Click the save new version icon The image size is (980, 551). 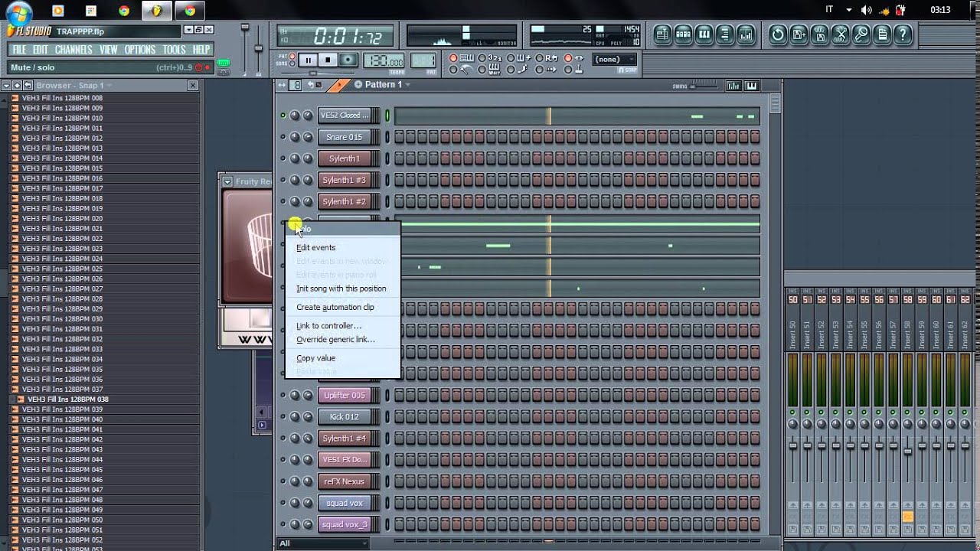click(799, 34)
